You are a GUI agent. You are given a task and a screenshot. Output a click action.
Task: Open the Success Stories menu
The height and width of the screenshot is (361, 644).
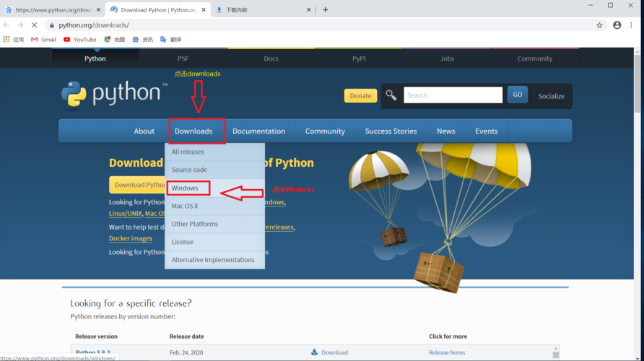point(391,131)
